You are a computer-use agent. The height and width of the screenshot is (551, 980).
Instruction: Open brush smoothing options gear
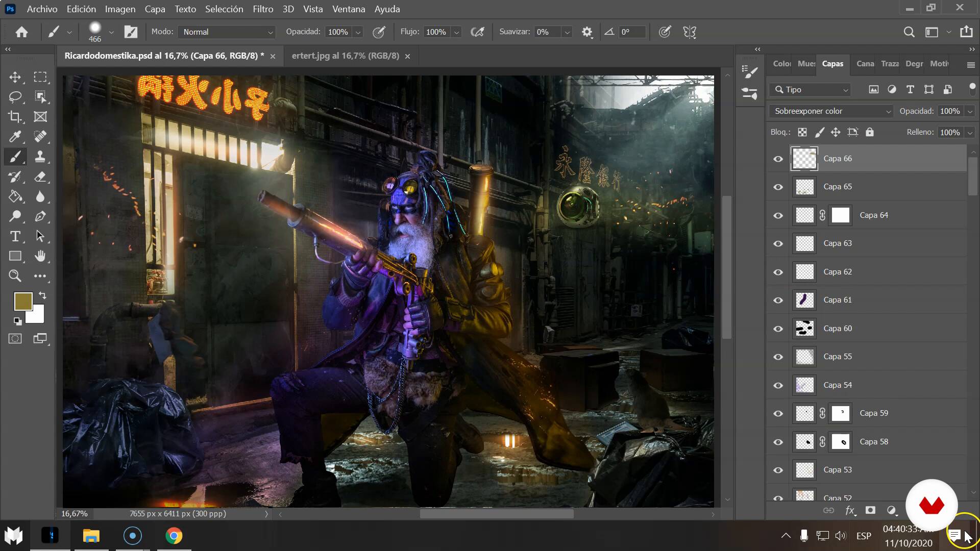587,32
